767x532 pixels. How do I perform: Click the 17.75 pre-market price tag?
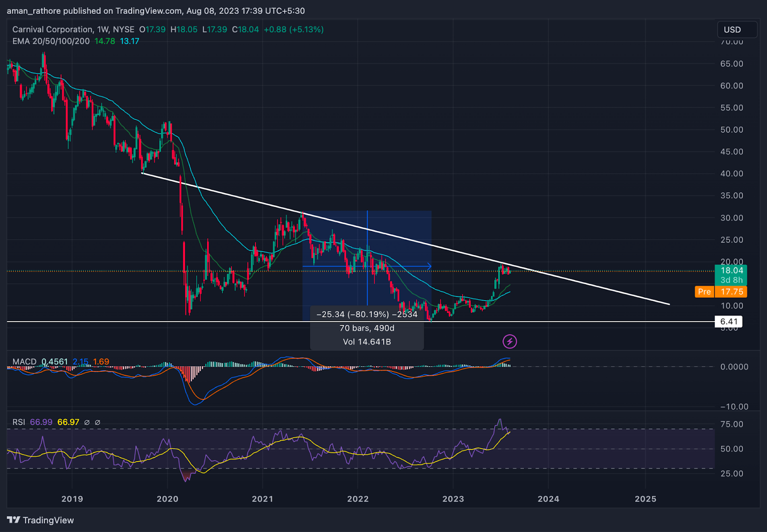point(731,291)
